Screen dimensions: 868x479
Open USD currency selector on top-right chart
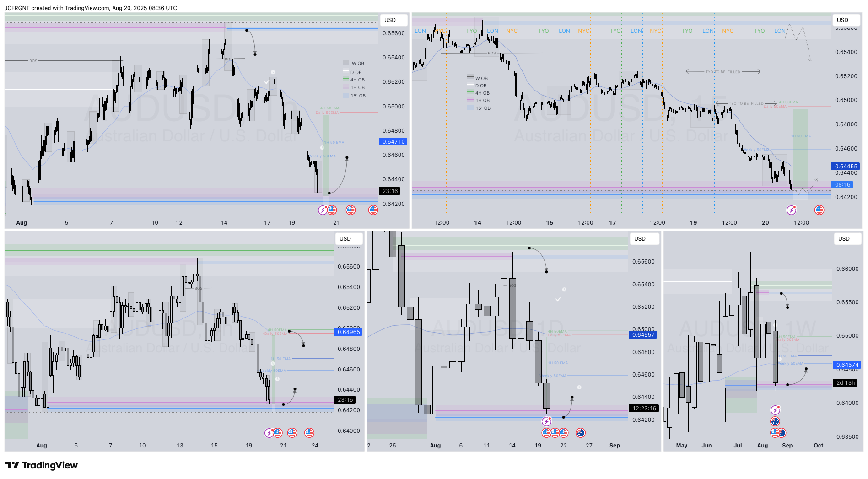coord(846,20)
